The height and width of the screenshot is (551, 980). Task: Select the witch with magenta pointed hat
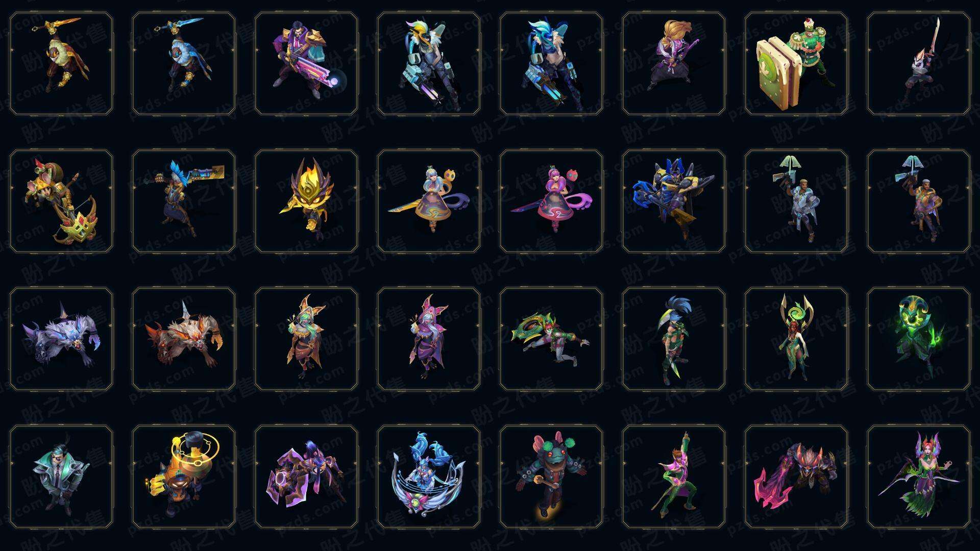(x=429, y=339)
